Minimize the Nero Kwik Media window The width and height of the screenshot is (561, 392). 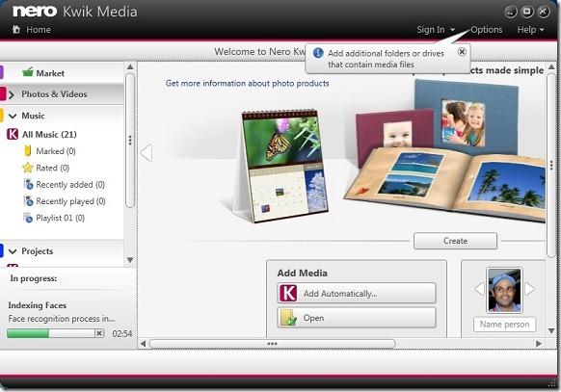click(511, 12)
